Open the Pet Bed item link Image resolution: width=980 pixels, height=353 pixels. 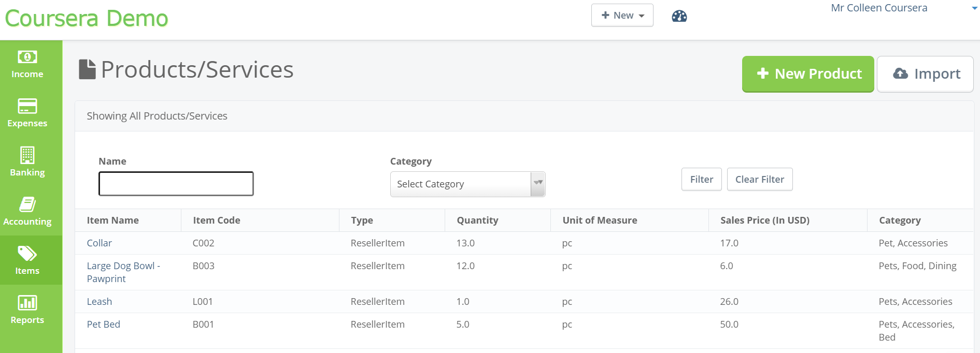(x=103, y=325)
